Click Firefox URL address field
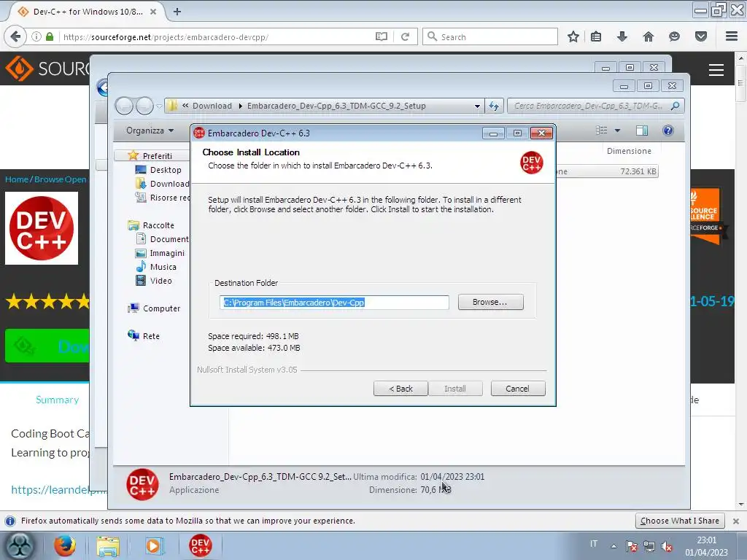Screen dimensions: 747x560 pyautogui.click(x=217, y=36)
